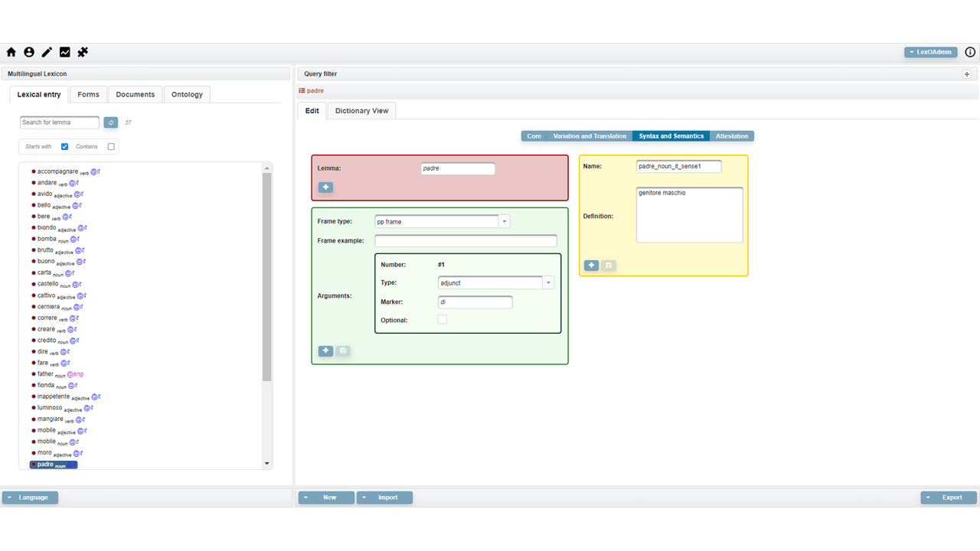Select the Variation and Translation button

point(590,136)
